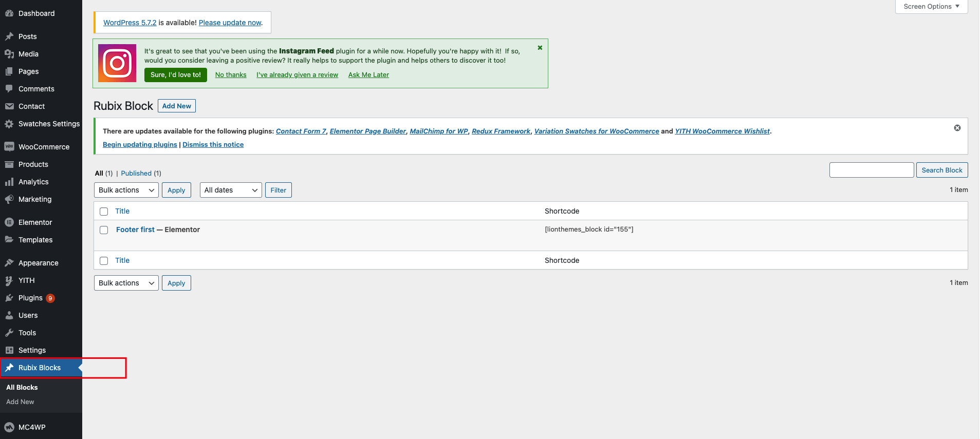The width and height of the screenshot is (980, 439).
Task: Expand the Screen Options panel
Action: [x=931, y=7]
